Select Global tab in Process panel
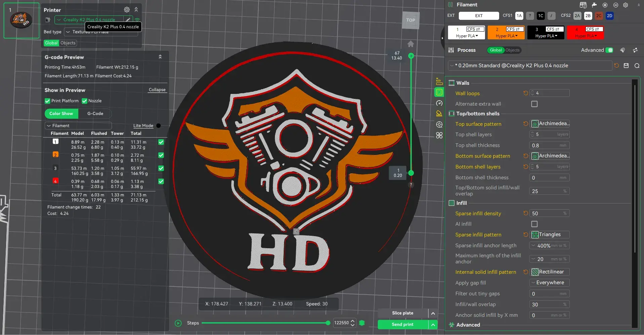Image resolution: width=644 pixels, height=335 pixels. tap(496, 50)
